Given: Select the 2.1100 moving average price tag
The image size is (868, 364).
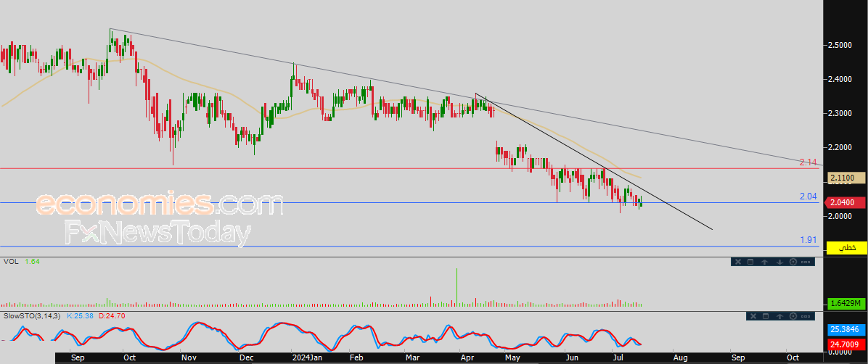Looking at the screenshot, I should click(846, 178).
